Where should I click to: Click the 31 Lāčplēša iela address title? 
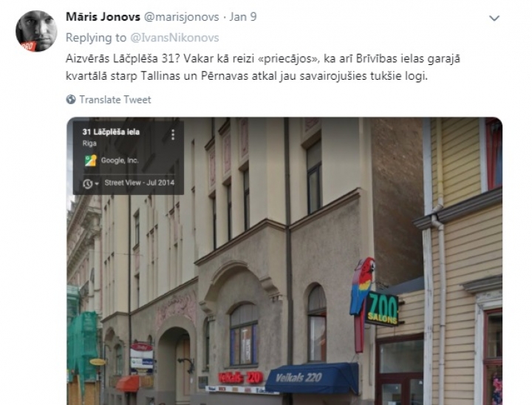tap(111, 132)
